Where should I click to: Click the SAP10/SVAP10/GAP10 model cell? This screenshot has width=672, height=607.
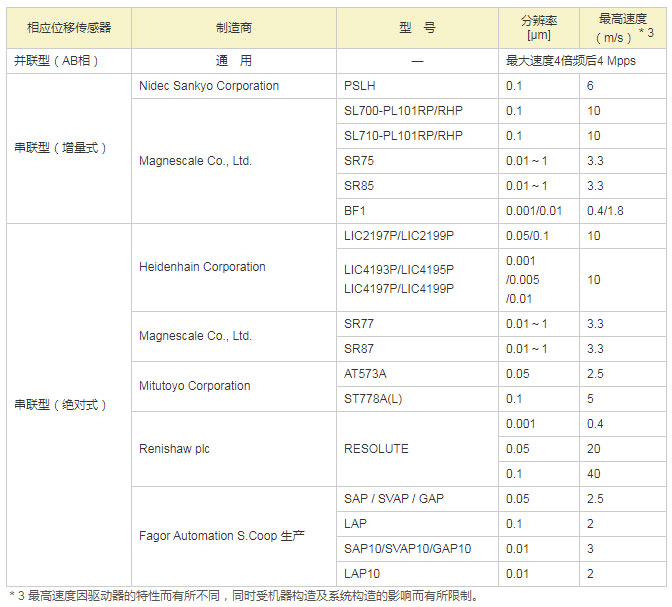pyautogui.click(x=407, y=549)
